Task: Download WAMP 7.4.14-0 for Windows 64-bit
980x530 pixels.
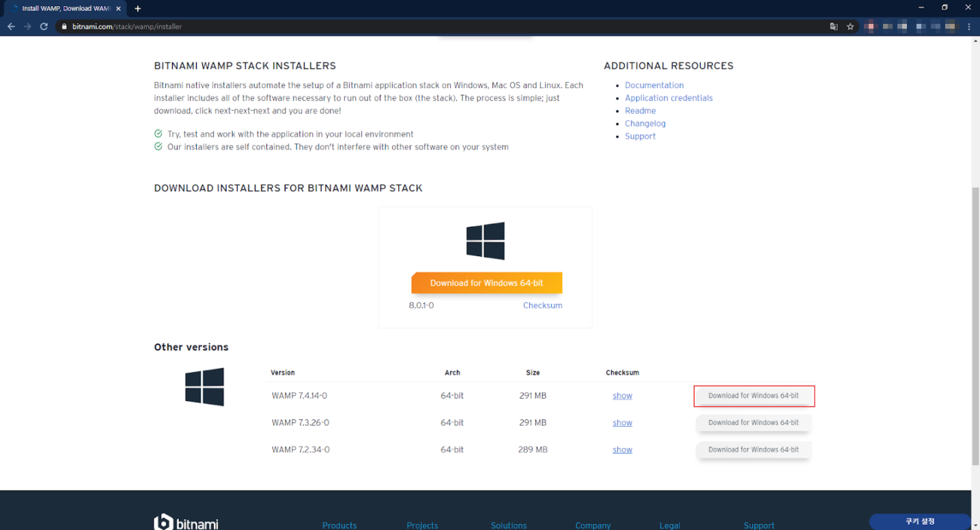Action: 754,395
